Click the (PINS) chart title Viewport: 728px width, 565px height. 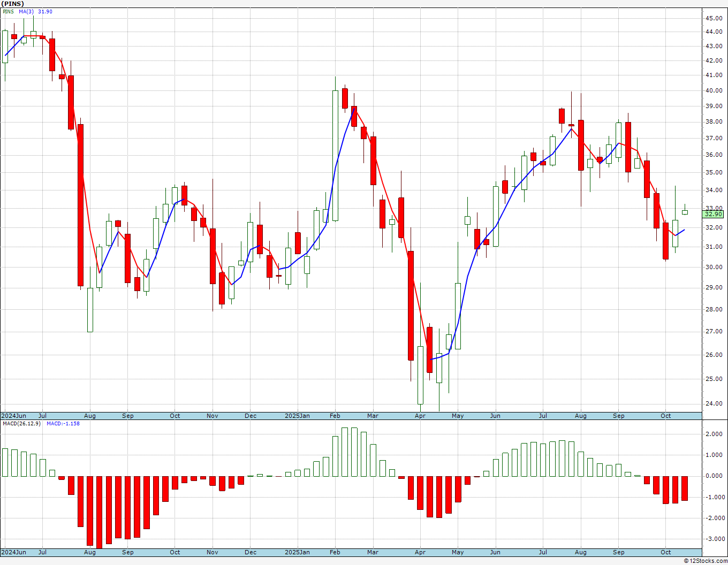point(12,4)
